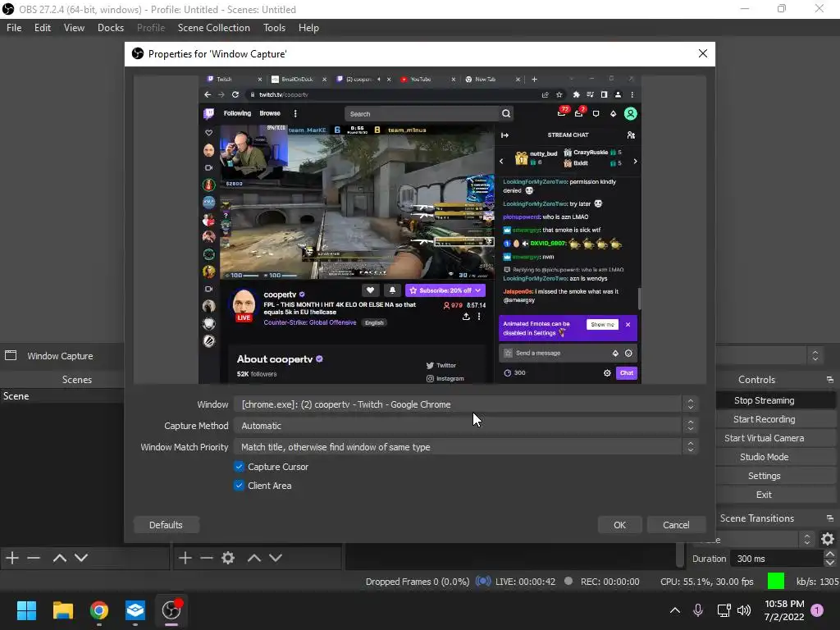Remove selected scene with minus icon
The height and width of the screenshot is (630, 840).
tap(34, 558)
